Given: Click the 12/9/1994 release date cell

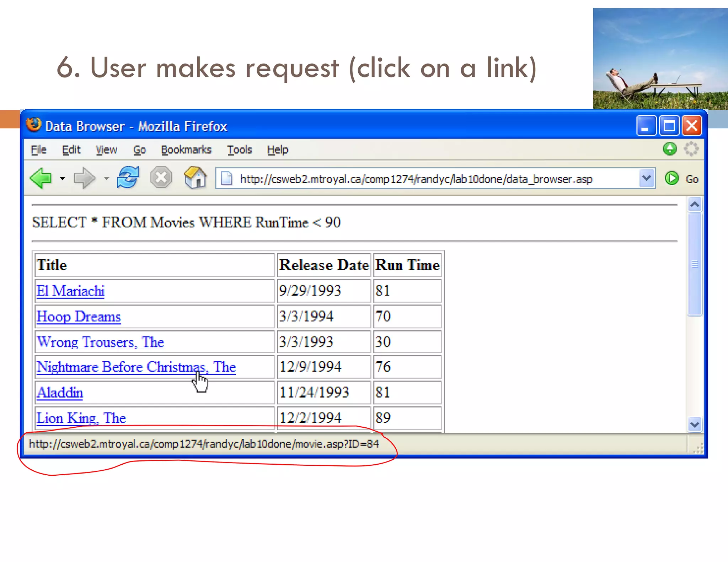Looking at the screenshot, I should coord(324,367).
